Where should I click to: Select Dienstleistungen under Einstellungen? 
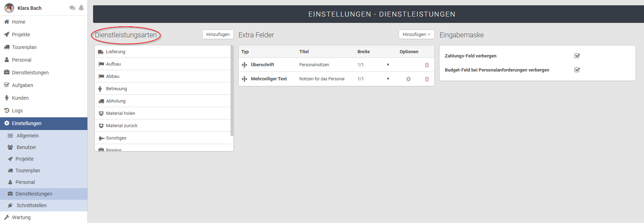[44, 194]
